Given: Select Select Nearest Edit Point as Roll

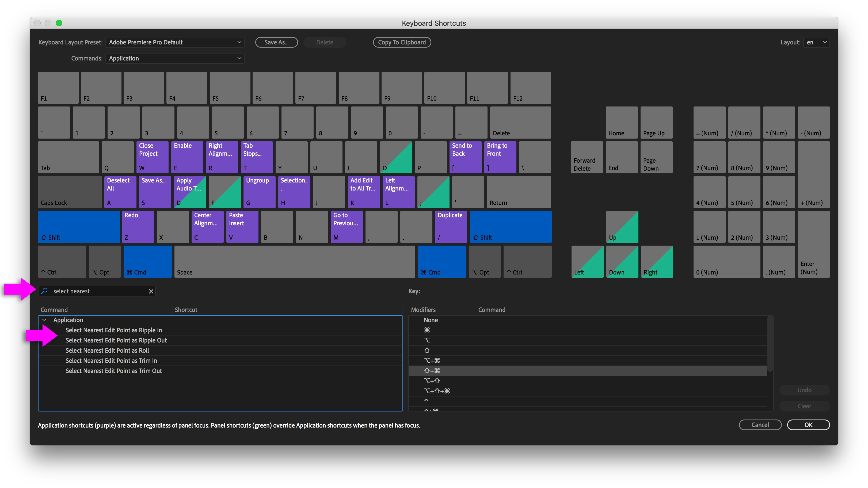Looking at the screenshot, I should click(x=107, y=350).
